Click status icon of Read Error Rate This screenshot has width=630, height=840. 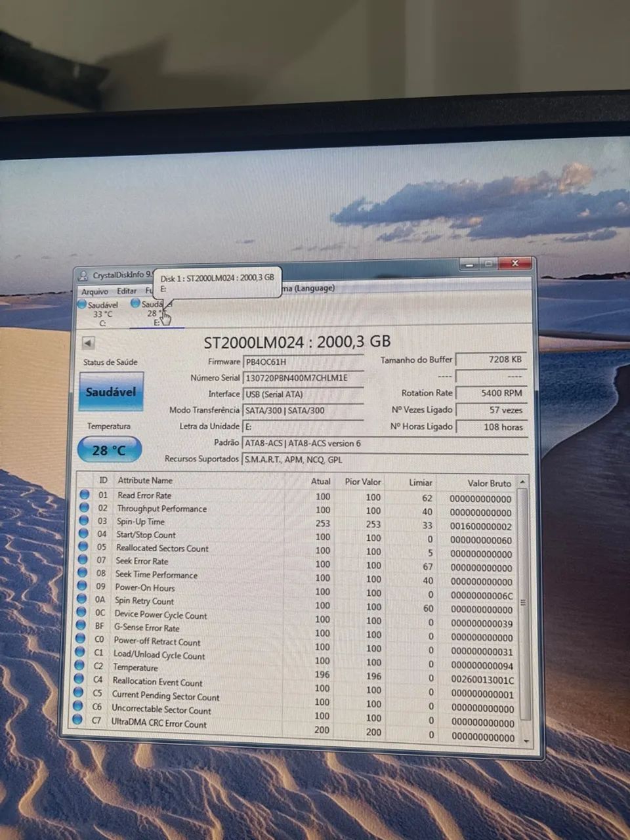(x=84, y=494)
